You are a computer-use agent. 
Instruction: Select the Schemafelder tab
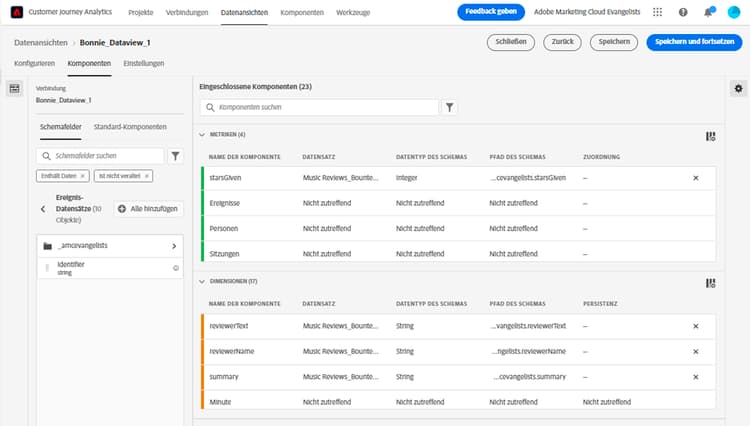(x=61, y=127)
